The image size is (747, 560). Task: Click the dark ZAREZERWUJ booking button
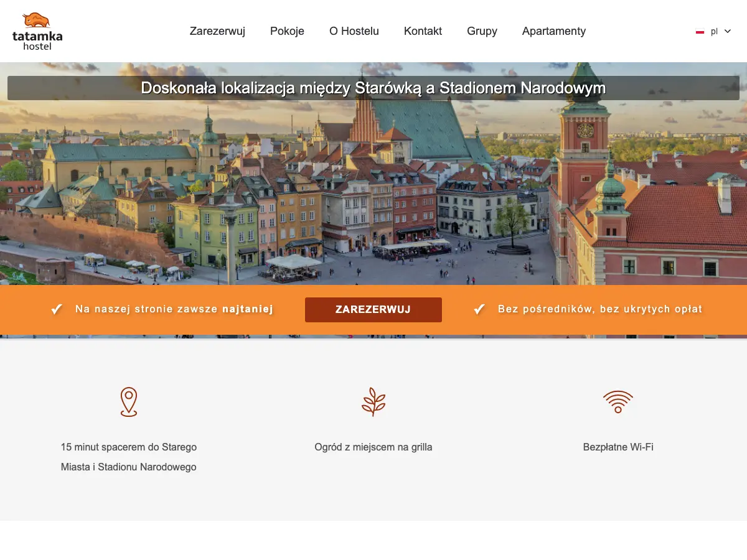374,310
